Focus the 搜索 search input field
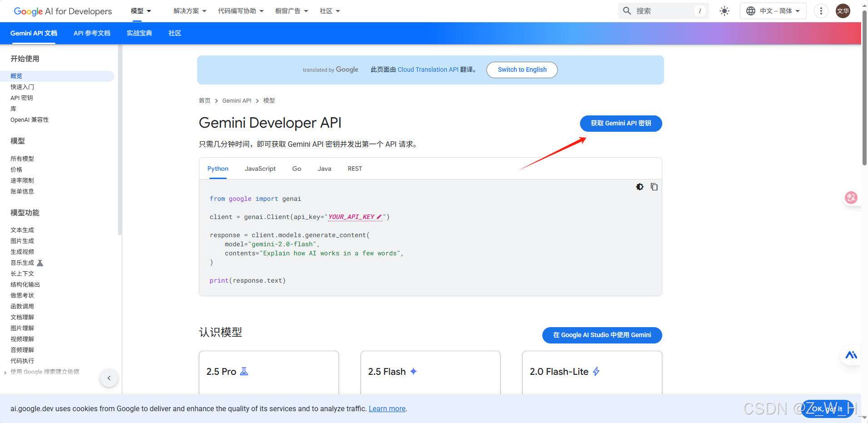Screen dimensions: 868x423 point(663,10)
